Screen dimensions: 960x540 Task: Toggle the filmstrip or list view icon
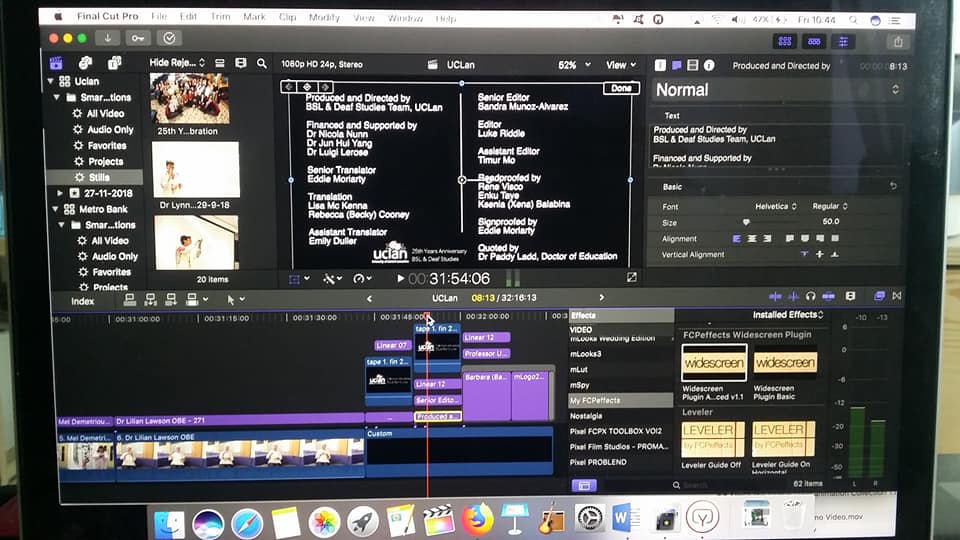tap(220, 63)
